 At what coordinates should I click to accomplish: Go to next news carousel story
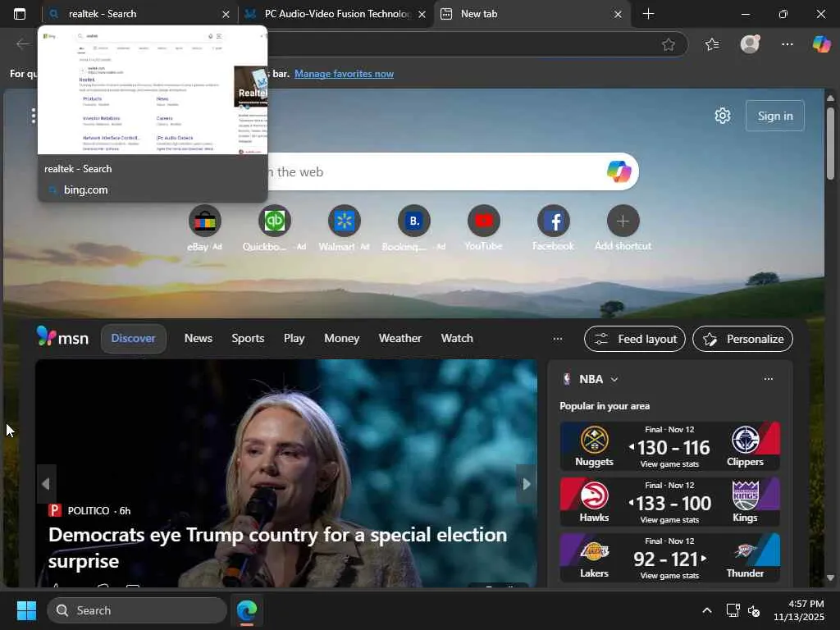point(526,484)
